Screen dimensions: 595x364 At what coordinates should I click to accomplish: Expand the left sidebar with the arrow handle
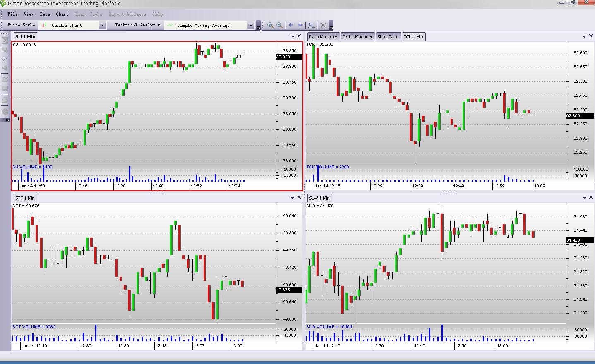[7, 120]
